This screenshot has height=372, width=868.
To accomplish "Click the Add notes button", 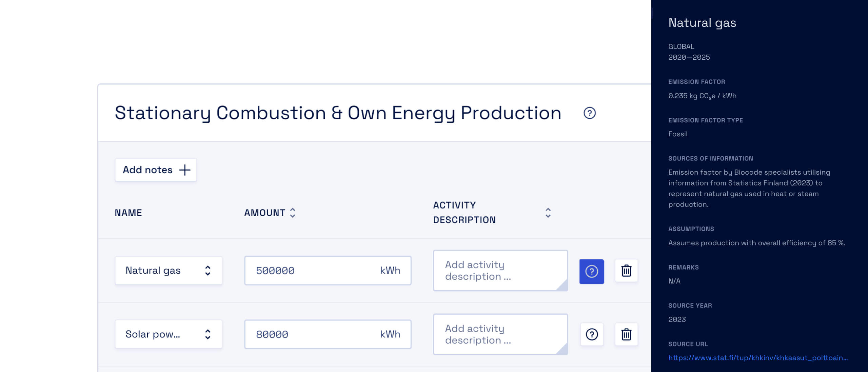I will 156,170.
